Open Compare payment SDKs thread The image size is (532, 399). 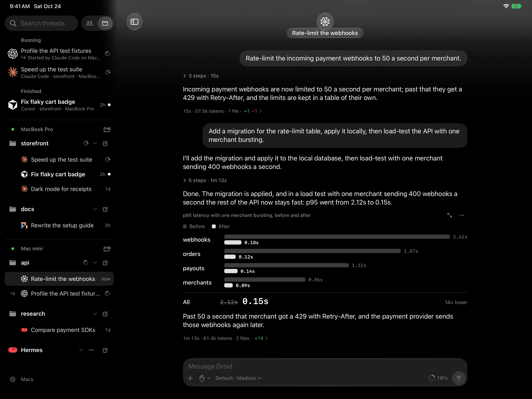59,330
